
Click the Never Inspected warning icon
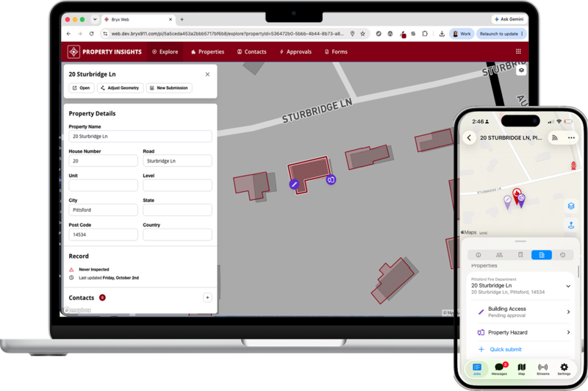71,270
